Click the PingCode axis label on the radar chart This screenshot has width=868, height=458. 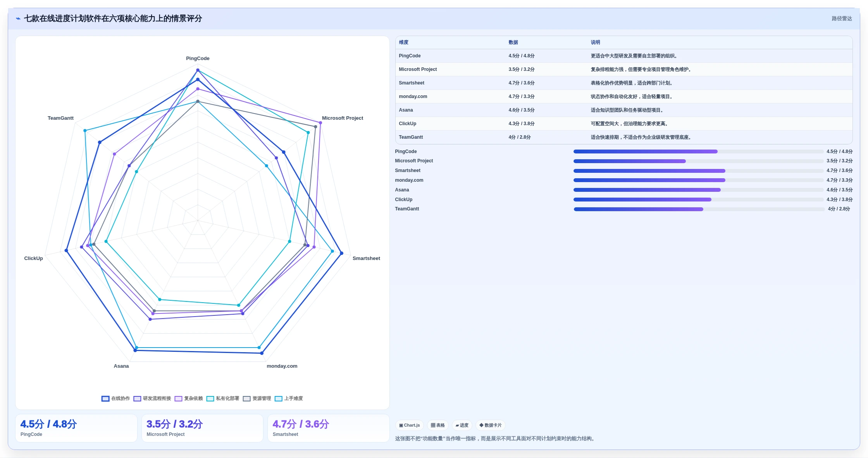pos(198,59)
